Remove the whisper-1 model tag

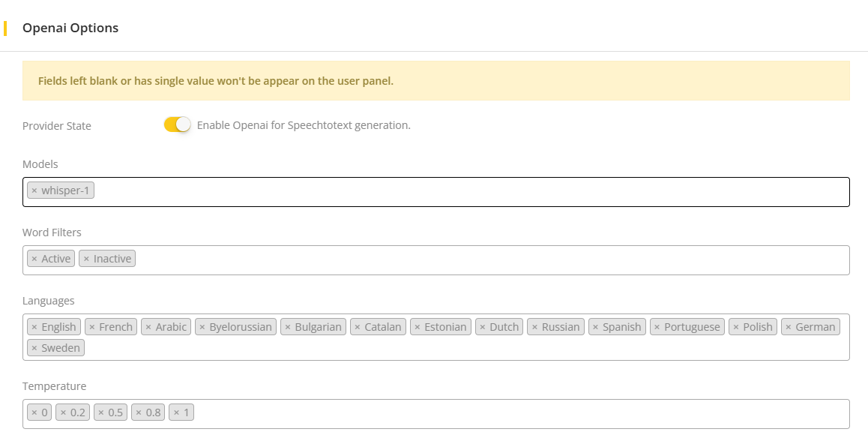click(34, 191)
